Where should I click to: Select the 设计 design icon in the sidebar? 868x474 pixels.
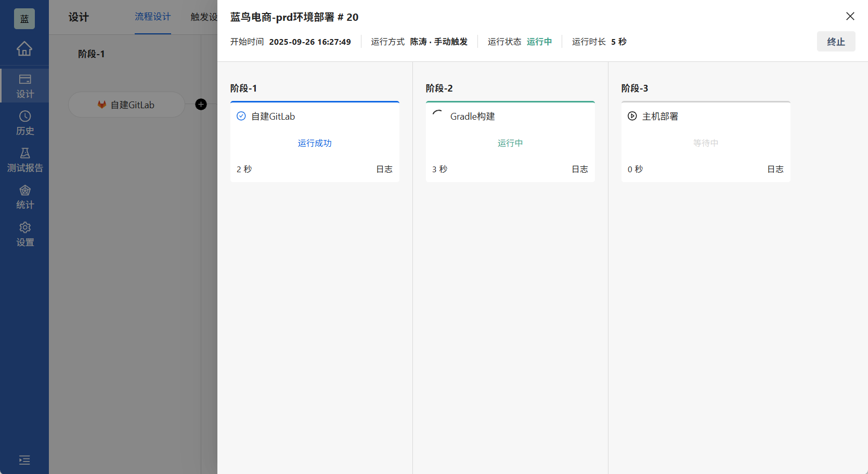click(24, 85)
